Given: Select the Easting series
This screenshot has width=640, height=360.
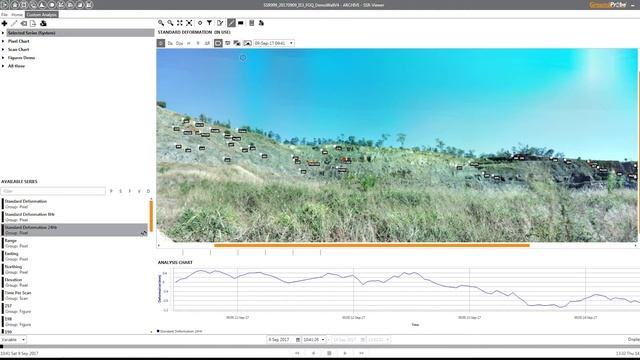Looking at the screenshot, I should click(75, 256).
